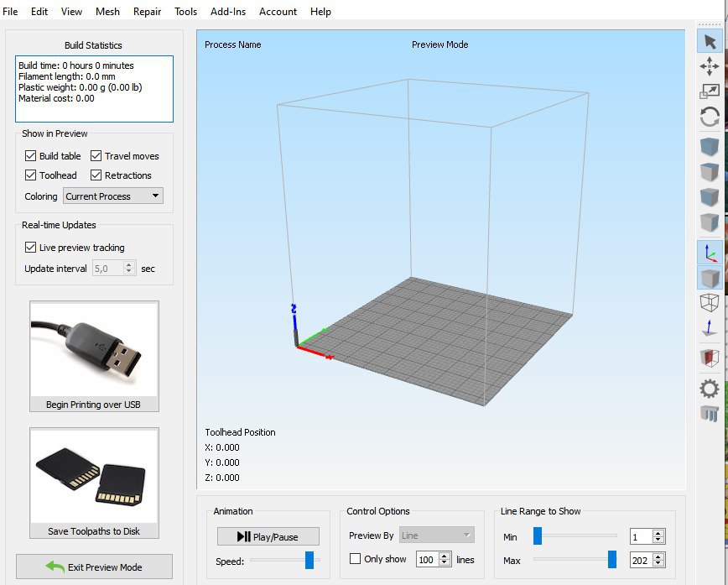Click Min line value field
The image size is (728, 585).
click(641, 536)
